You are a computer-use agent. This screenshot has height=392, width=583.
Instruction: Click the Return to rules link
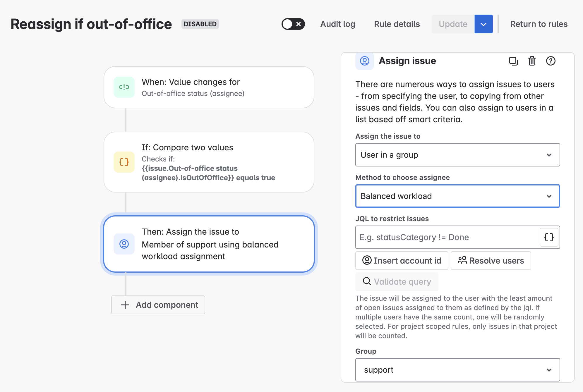(x=539, y=24)
